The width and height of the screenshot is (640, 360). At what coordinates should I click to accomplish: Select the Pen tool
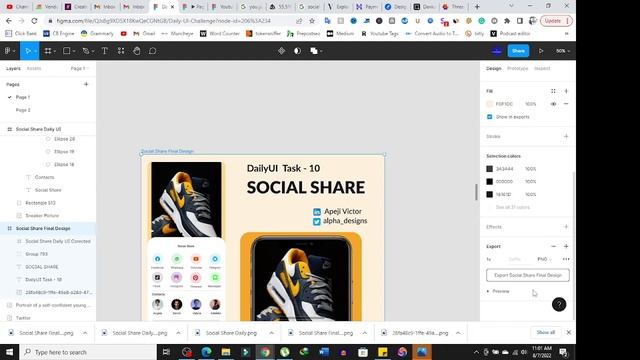pyautogui.click(x=85, y=51)
